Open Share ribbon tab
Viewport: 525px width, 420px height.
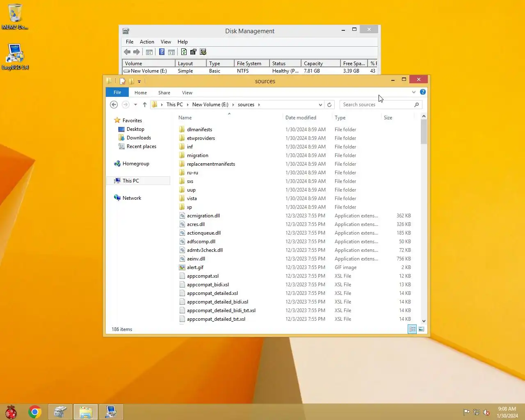164,93
